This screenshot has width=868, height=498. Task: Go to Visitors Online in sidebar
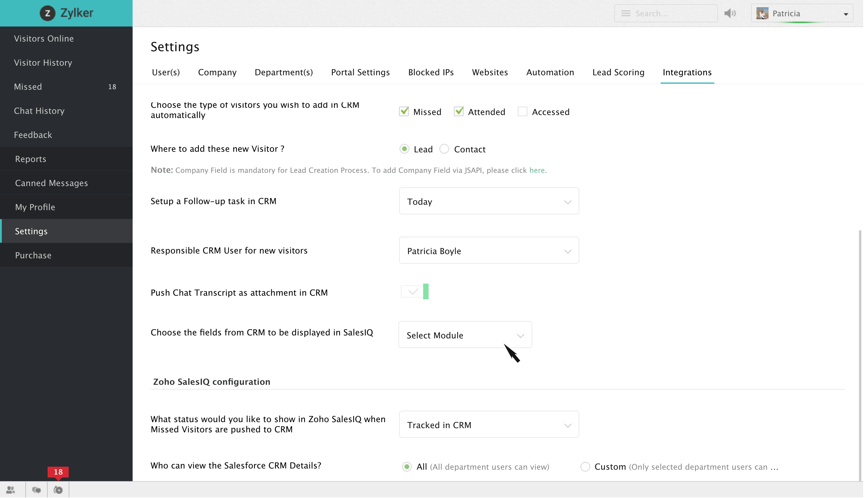[67, 39]
